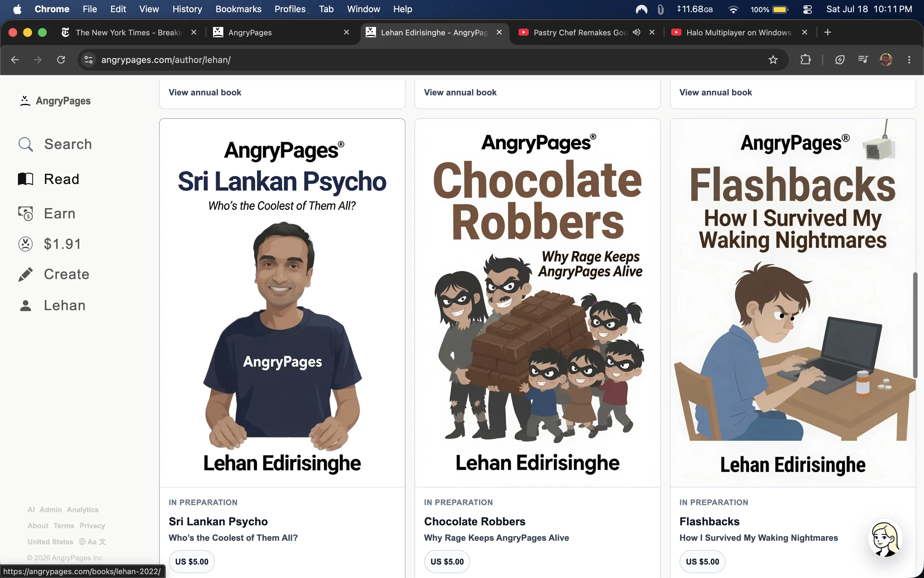The image size is (924, 578).
Task: Close the Halo Multiplayer tab
Action: tap(805, 32)
